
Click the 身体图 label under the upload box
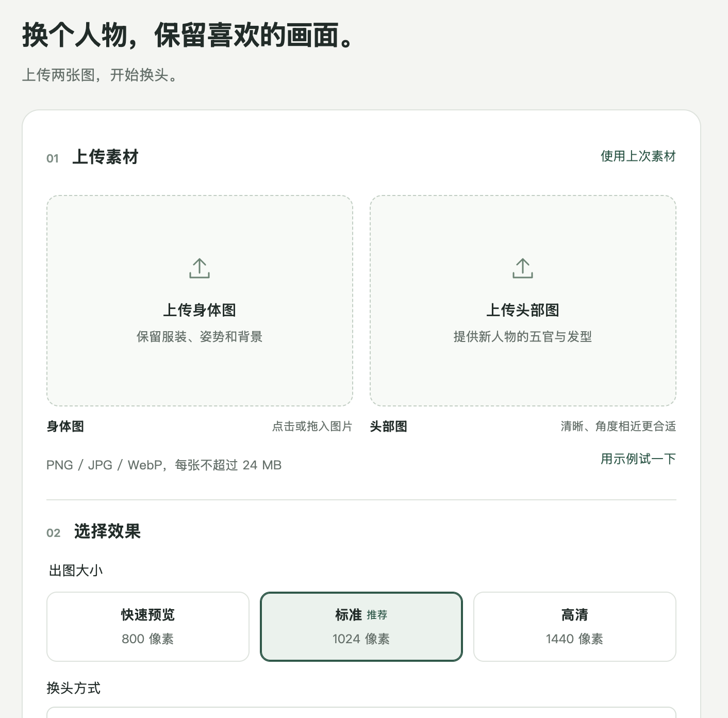click(x=65, y=427)
